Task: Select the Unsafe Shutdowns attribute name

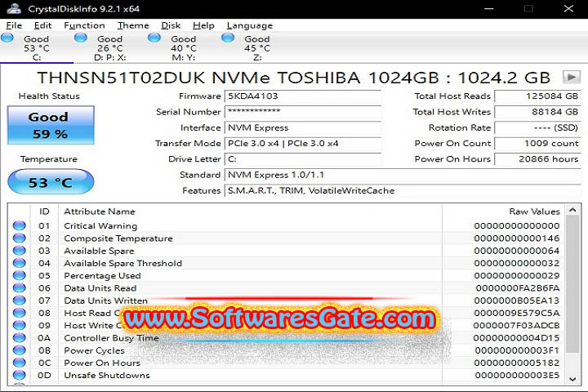Action: (x=107, y=375)
